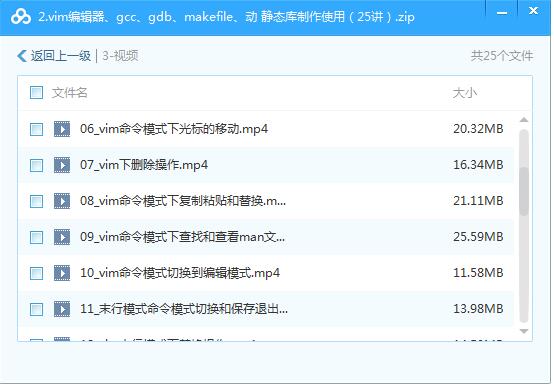The image size is (554, 384).
Task: Click video icon for 08_vim file
Action: (62, 201)
